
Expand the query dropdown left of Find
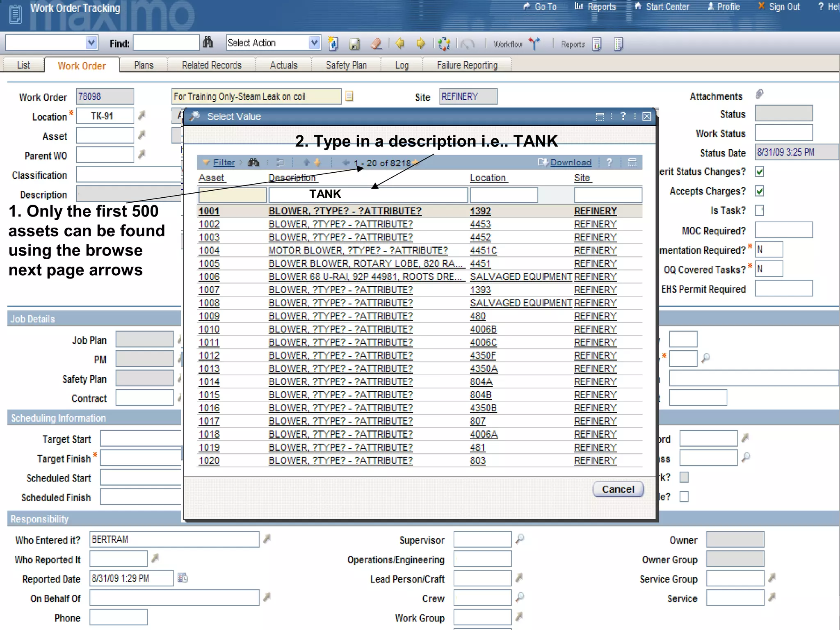point(91,43)
